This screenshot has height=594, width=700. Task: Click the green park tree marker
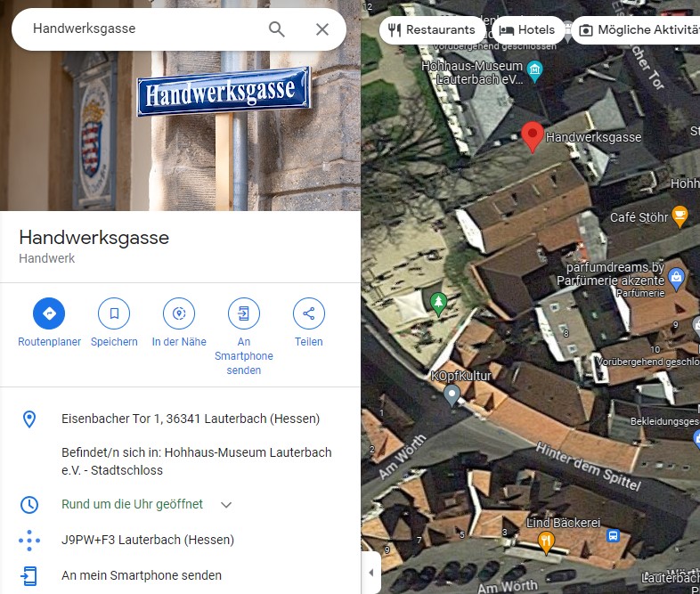438,304
